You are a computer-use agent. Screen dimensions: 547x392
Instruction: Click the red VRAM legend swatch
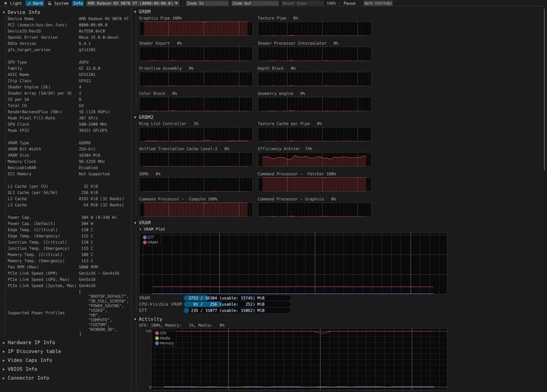(x=145, y=242)
